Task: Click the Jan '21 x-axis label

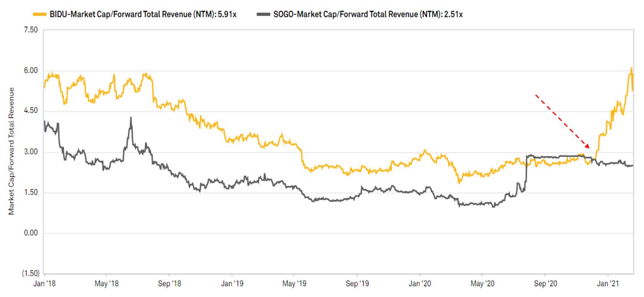Action: 608,284
